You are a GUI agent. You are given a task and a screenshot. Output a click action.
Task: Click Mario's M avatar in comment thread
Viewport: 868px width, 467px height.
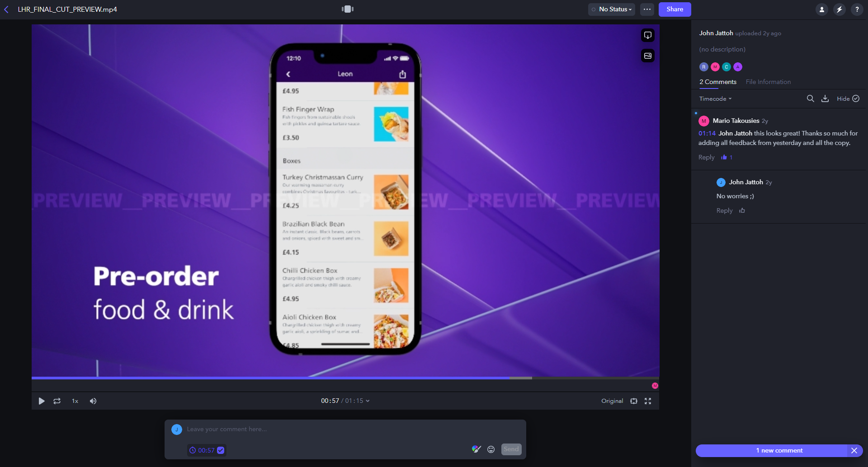tap(703, 121)
